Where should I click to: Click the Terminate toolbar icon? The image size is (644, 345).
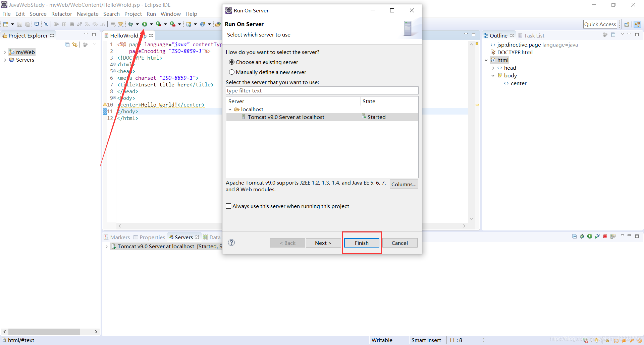click(72, 24)
